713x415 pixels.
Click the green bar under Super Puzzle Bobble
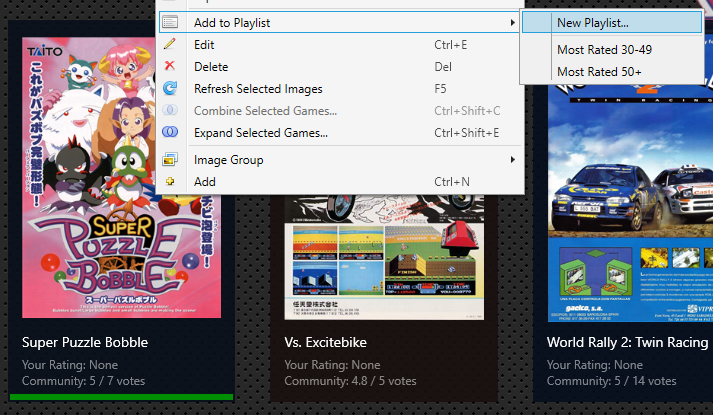[x=121, y=397]
